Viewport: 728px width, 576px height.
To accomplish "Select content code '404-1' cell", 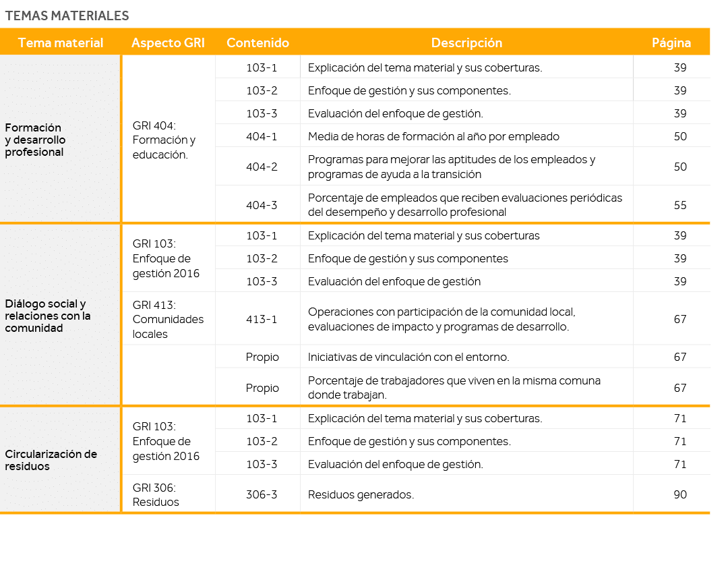I will point(258,136).
